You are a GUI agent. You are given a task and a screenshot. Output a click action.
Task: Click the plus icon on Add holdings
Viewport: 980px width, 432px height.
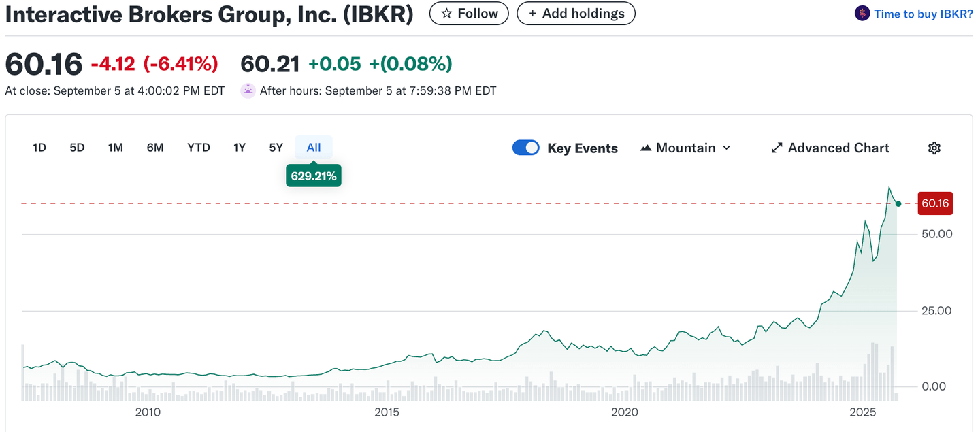pyautogui.click(x=533, y=14)
